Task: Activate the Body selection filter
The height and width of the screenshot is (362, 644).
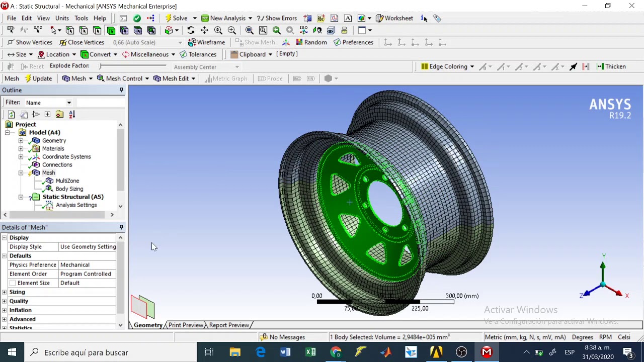Action: click(111, 30)
